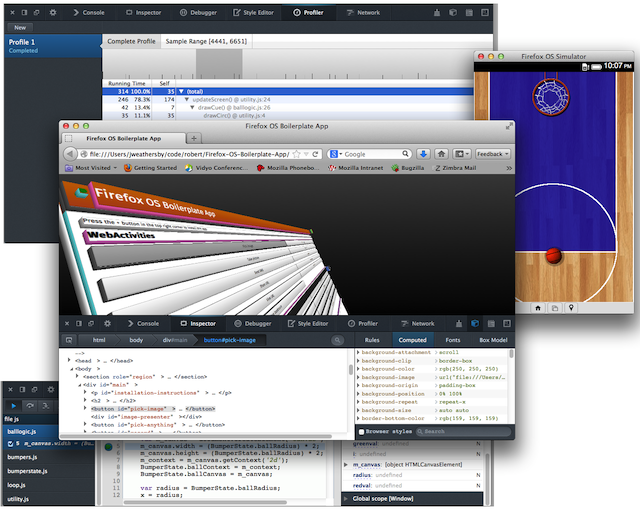Click debugger editor horizontal scrollbar

pyautogui.click(x=205, y=502)
